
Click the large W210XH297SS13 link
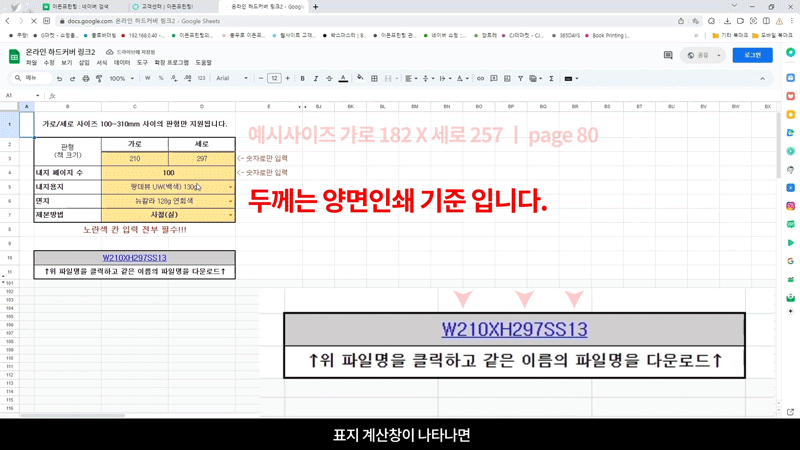tap(514, 330)
